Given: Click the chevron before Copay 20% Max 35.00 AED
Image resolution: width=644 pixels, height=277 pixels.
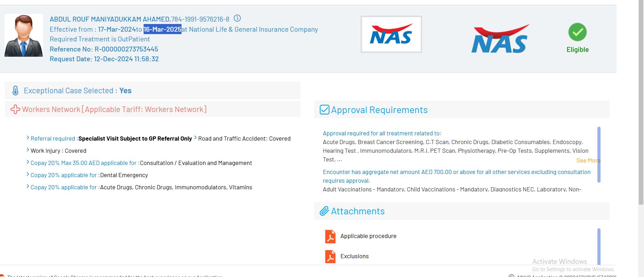Looking at the screenshot, I should (28, 162).
